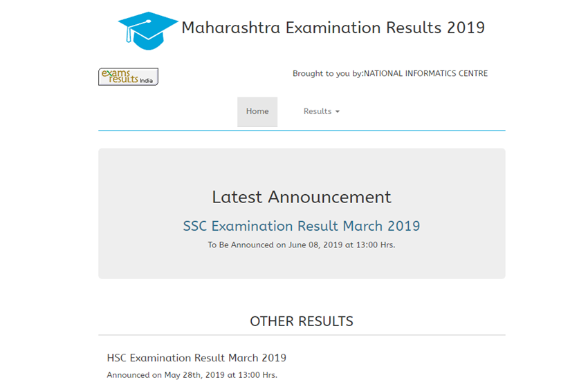Click the NATIONAL INFORMATICS CENTRE text
This screenshot has width=588, height=380.
pyautogui.click(x=425, y=74)
